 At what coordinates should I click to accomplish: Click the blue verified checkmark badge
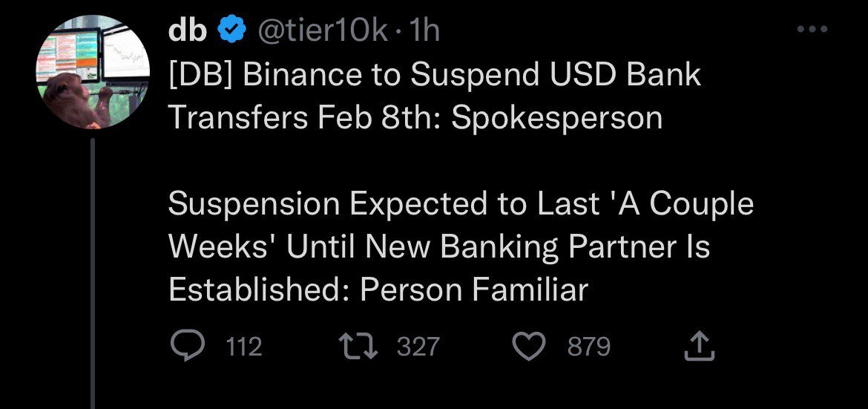point(231,30)
